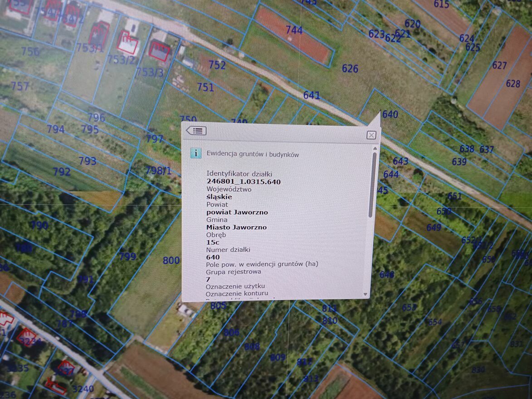This screenshot has width=532, height=399.
Task: Select parcel 649 on the map
Action: click(433, 227)
